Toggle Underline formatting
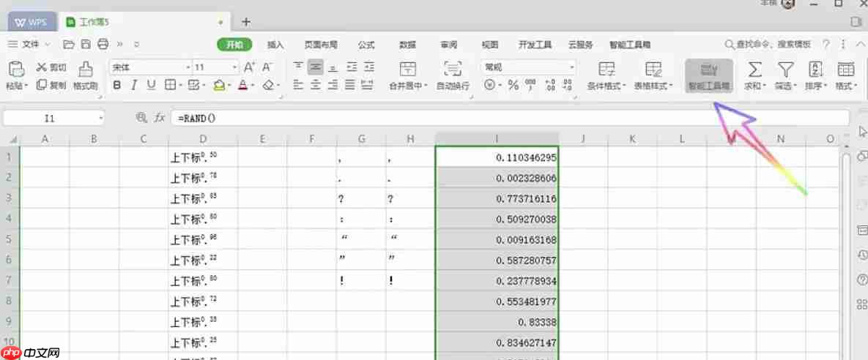Viewport: 868px width, 360px height. pos(151,85)
